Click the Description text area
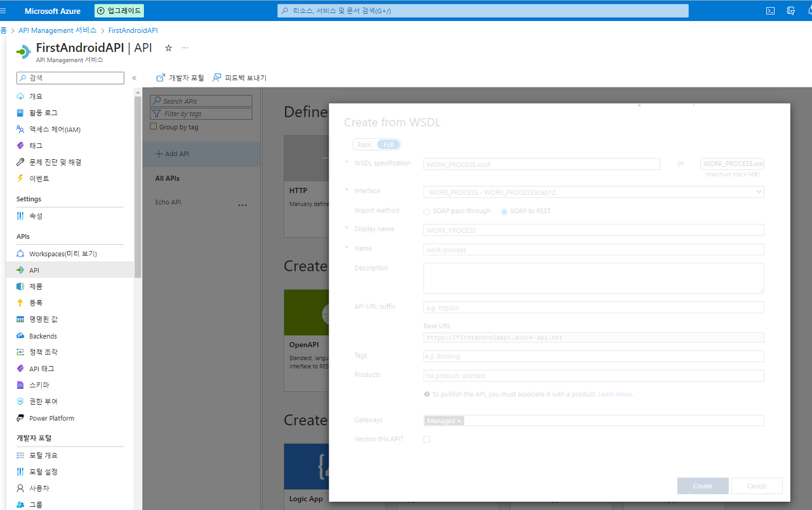This screenshot has height=510, width=812. pyautogui.click(x=594, y=278)
